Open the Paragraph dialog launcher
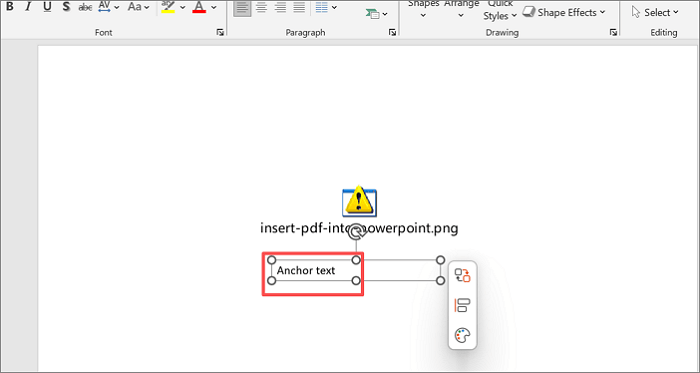 point(392,32)
